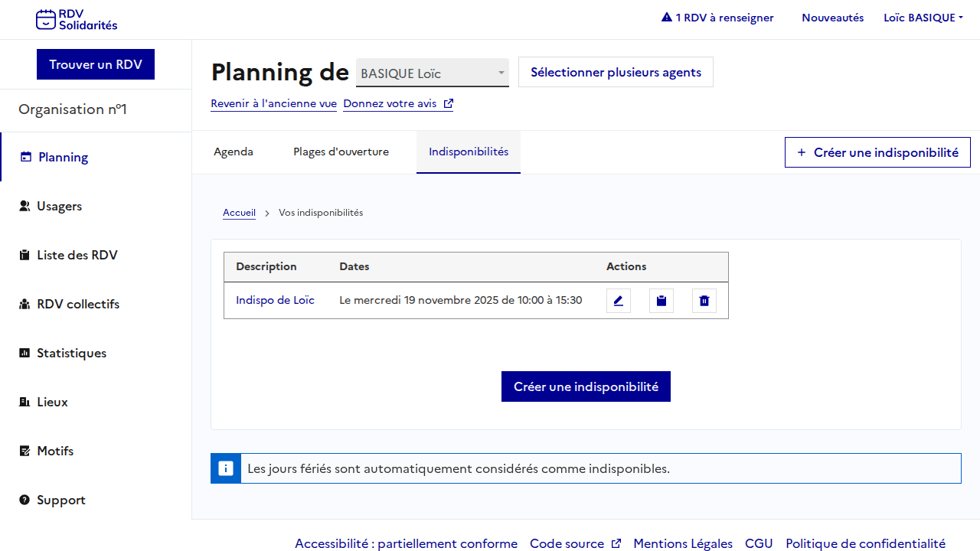Click the 1 RDV à renseigner warning
Image resolution: width=980 pixels, height=551 pixels.
pyautogui.click(x=717, y=18)
